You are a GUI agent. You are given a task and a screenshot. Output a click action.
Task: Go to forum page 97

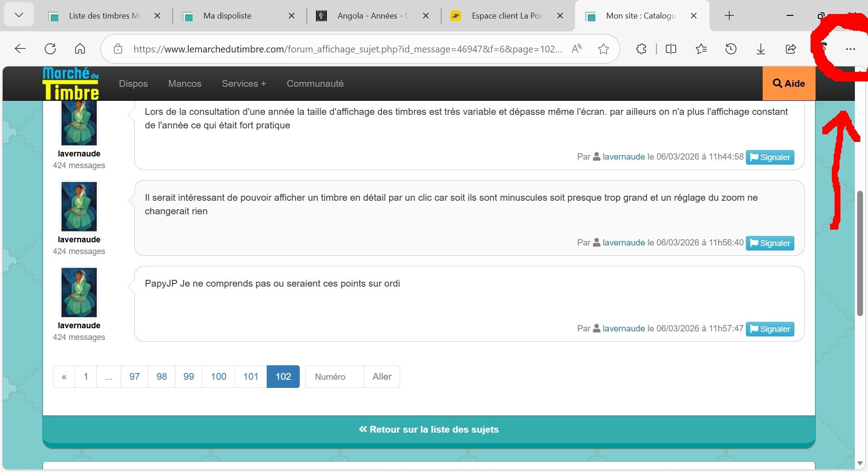pyautogui.click(x=135, y=377)
